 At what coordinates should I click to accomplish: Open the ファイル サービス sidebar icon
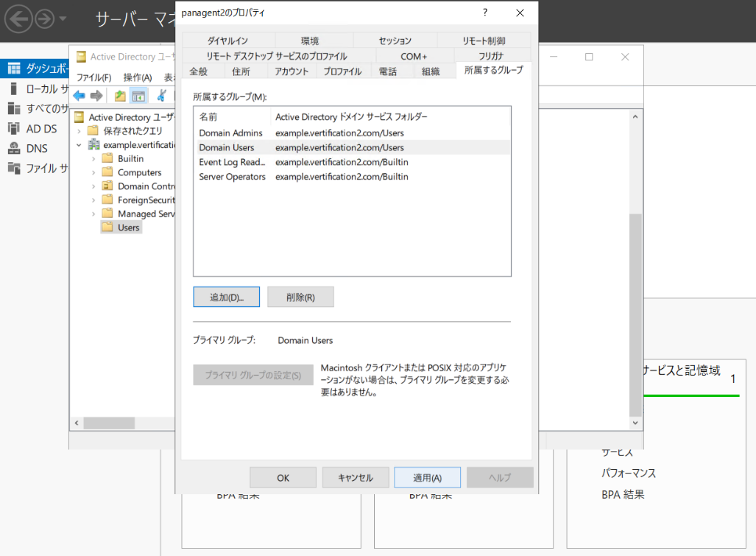point(14,169)
